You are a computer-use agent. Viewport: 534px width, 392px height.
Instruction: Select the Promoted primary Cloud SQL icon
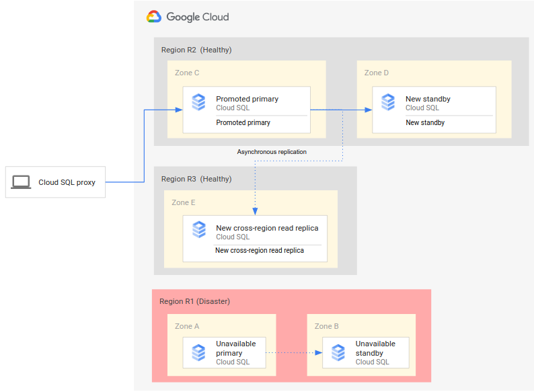tap(198, 102)
